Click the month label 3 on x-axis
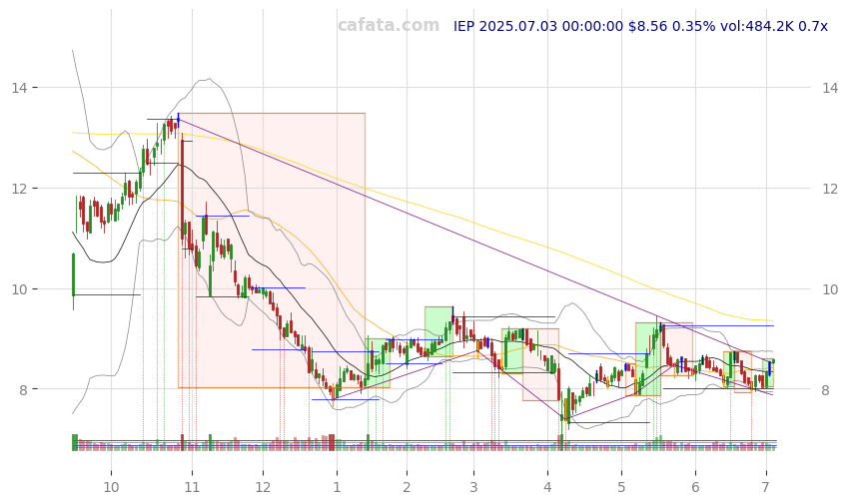This screenshot has width=848, height=504. coord(473,487)
